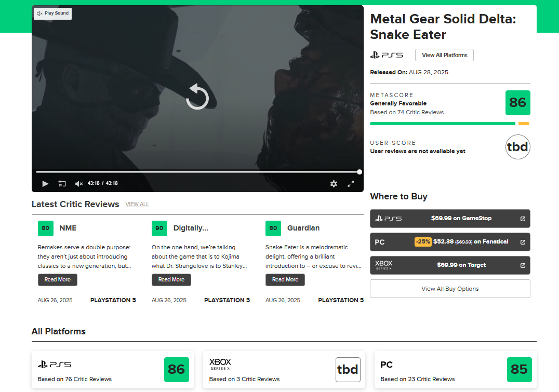
Task: Select PS5 platform card with 76 reviews
Action: coord(113,370)
